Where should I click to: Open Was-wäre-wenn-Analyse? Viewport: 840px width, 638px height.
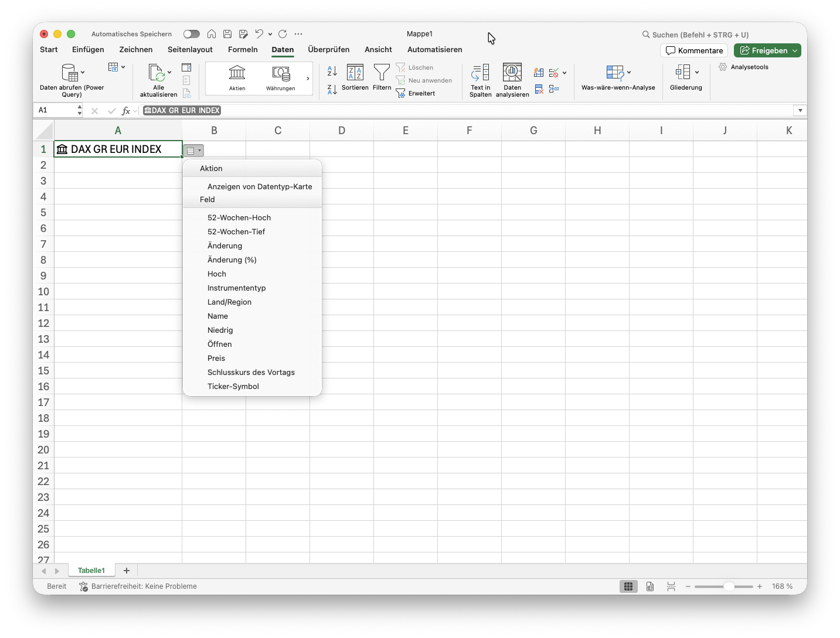[618, 77]
